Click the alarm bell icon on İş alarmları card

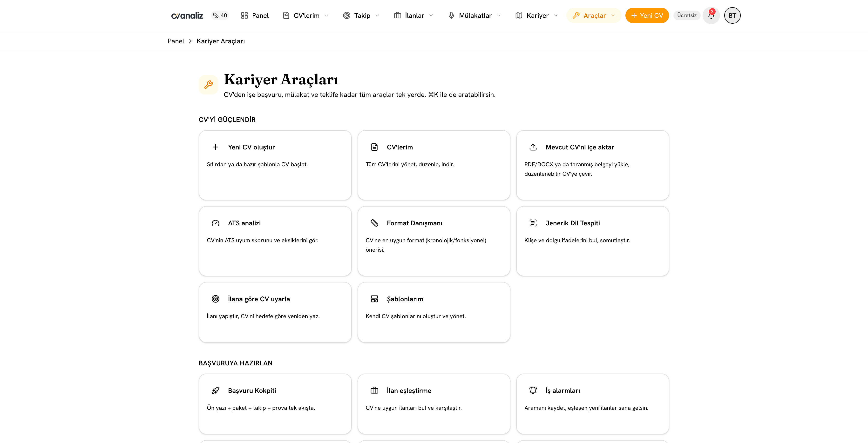click(533, 390)
